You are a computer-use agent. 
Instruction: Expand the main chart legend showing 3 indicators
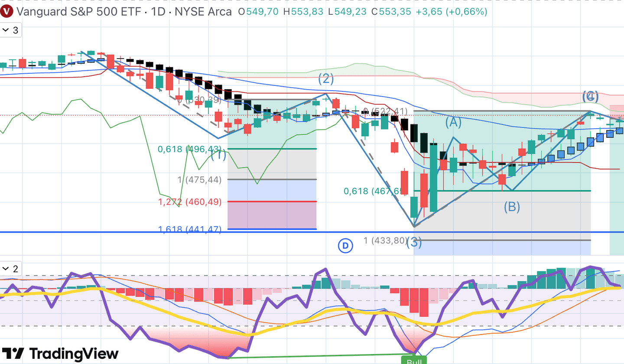pos(10,30)
